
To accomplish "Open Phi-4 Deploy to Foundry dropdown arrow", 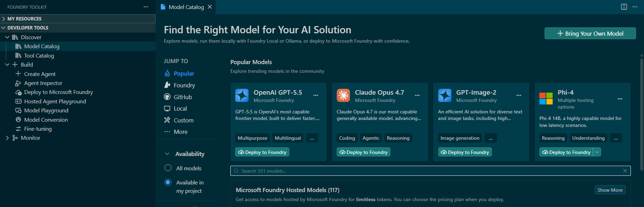I will point(597,152).
